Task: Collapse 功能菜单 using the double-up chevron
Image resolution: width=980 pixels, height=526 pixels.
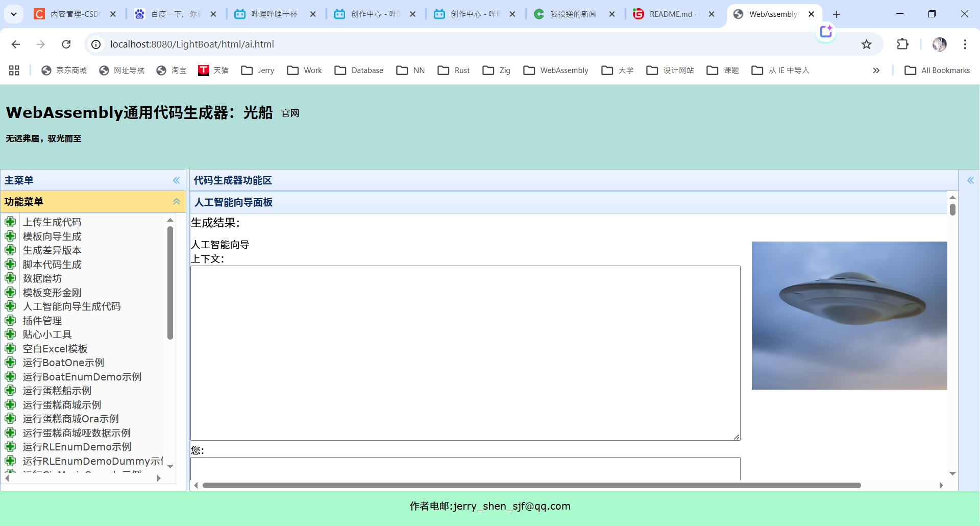Action: click(176, 202)
